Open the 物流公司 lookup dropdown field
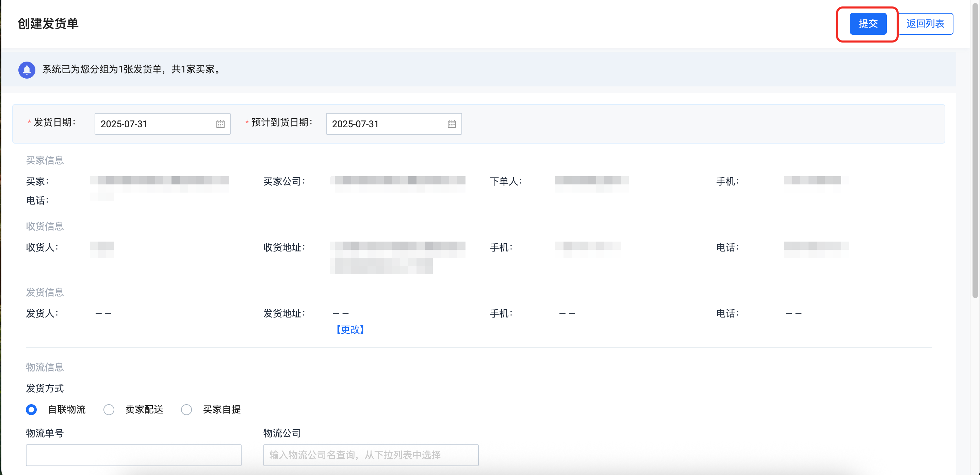The width and height of the screenshot is (980, 475). click(x=371, y=455)
